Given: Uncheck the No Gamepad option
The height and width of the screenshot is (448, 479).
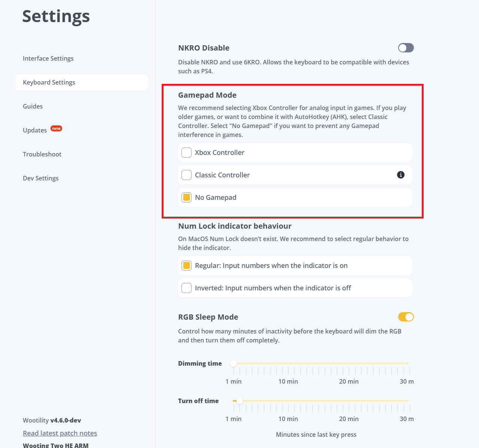Looking at the screenshot, I should click(186, 197).
